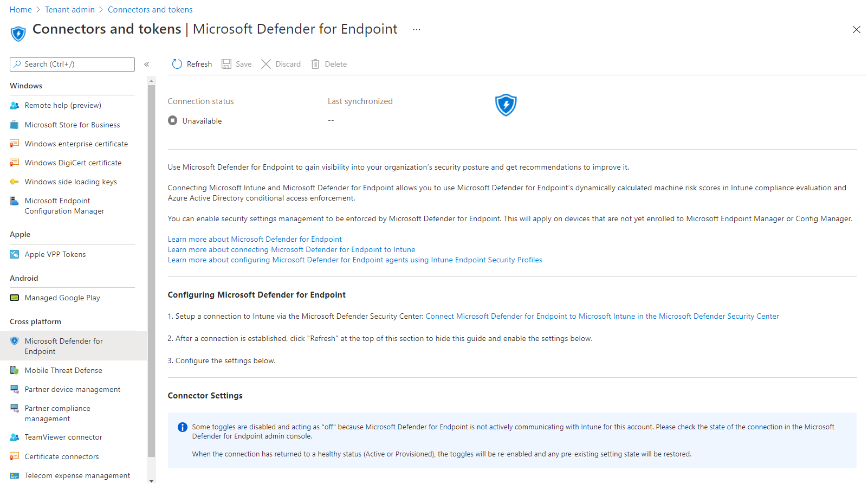
Task: Click the Refresh toolbar icon
Action: click(177, 64)
